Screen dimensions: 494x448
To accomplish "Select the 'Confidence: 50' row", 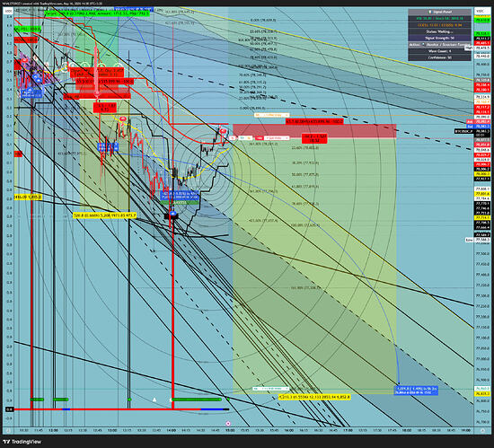I will (439, 57).
